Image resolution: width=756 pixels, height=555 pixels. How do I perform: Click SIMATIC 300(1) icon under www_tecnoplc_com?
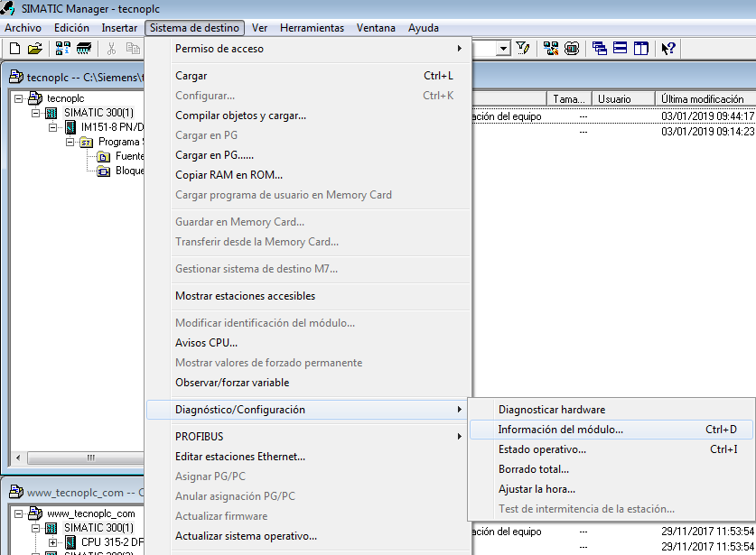(x=51, y=529)
